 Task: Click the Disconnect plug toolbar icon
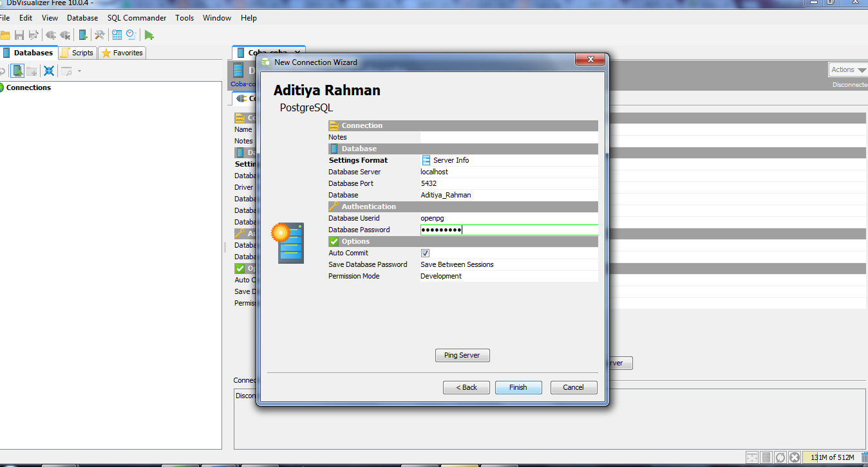pyautogui.click(x=65, y=35)
